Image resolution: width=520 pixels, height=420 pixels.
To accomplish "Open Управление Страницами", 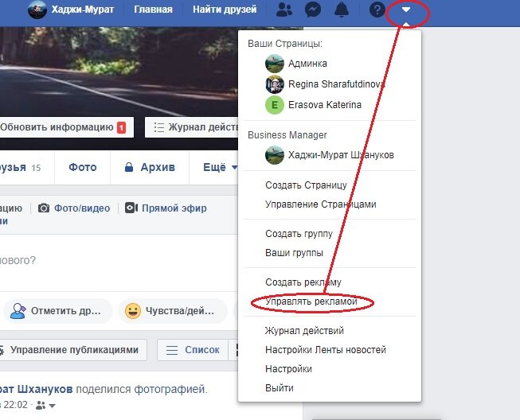I will point(320,204).
